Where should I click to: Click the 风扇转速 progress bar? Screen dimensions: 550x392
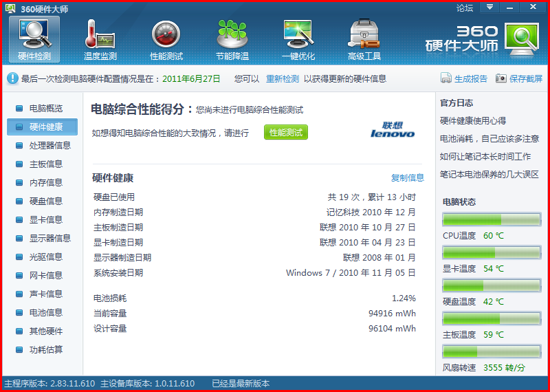pyautogui.click(x=492, y=351)
